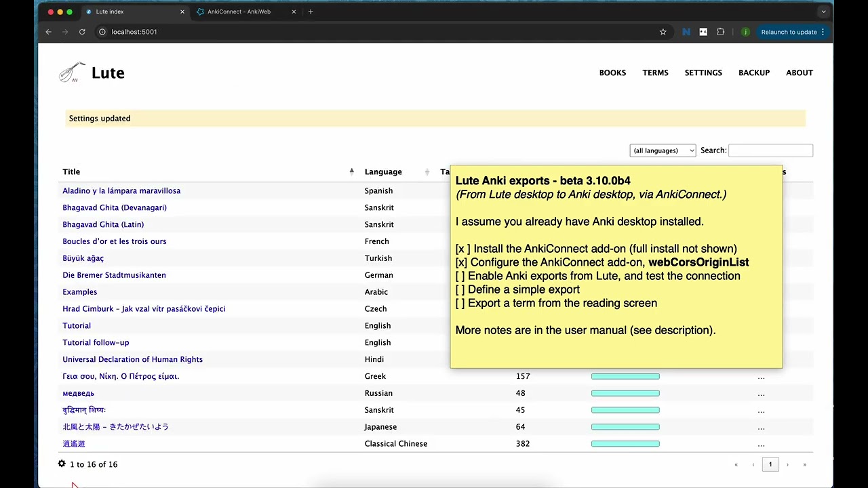Open the TERMS menu
This screenshot has width=868, height=488.
coord(655,73)
